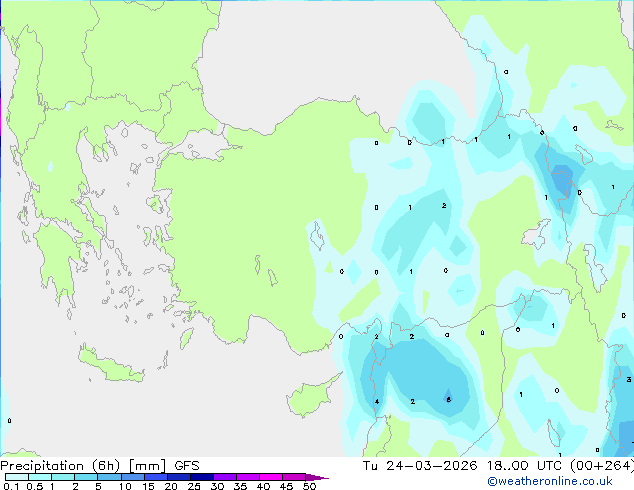
Task: Click the 'GFS' model label
Action: 187,466
